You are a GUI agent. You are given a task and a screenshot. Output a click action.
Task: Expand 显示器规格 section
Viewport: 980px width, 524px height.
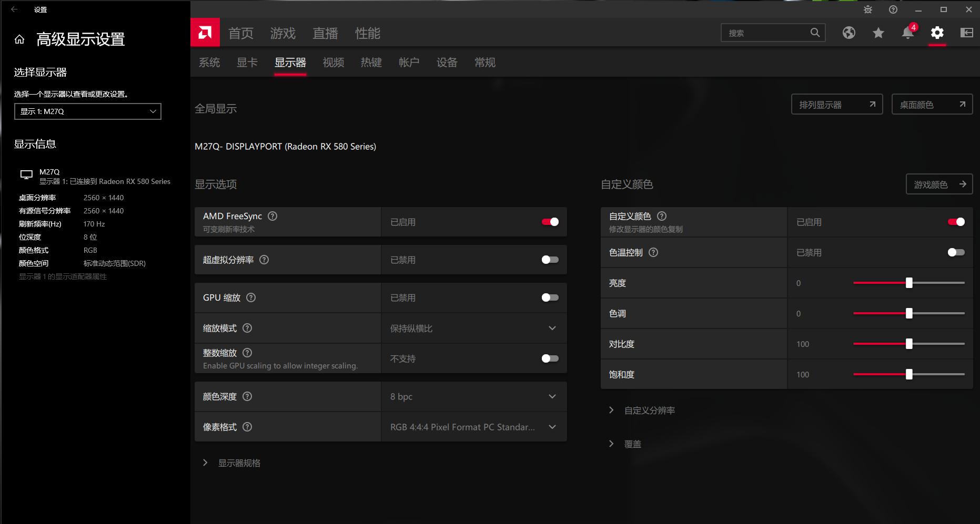(231, 463)
